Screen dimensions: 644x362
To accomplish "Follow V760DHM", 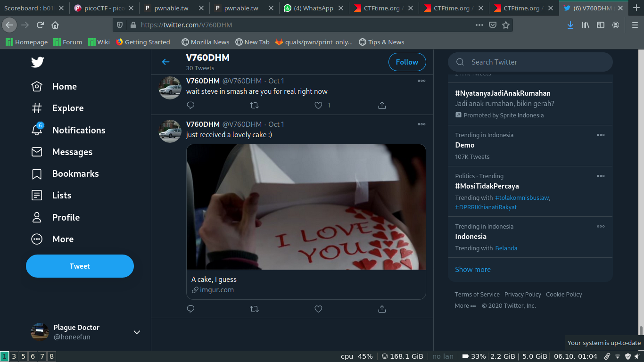I will [x=407, y=62].
